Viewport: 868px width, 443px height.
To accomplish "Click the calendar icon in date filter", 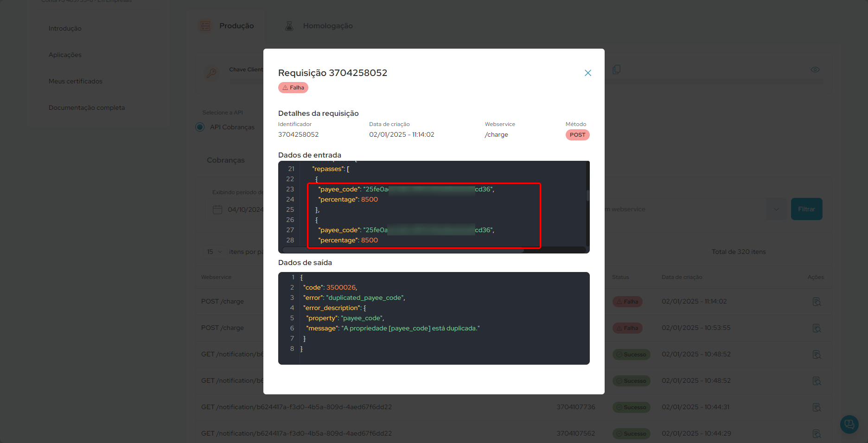I will click(x=217, y=209).
